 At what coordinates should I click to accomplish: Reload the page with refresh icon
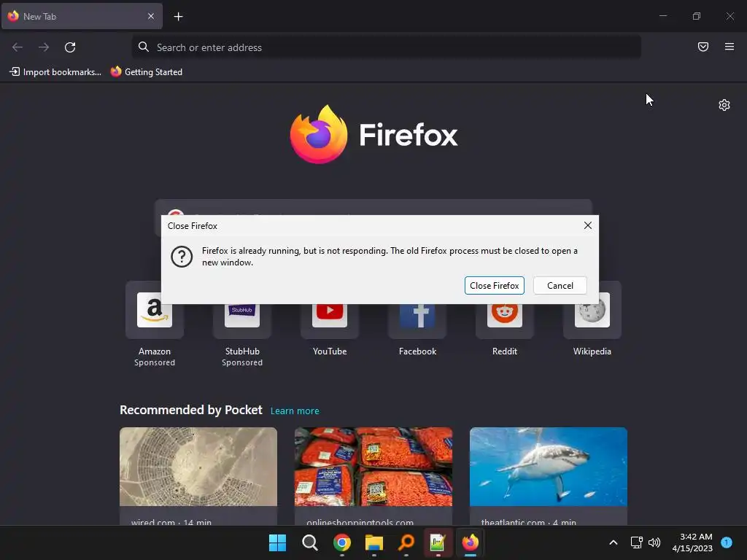(x=70, y=47)
